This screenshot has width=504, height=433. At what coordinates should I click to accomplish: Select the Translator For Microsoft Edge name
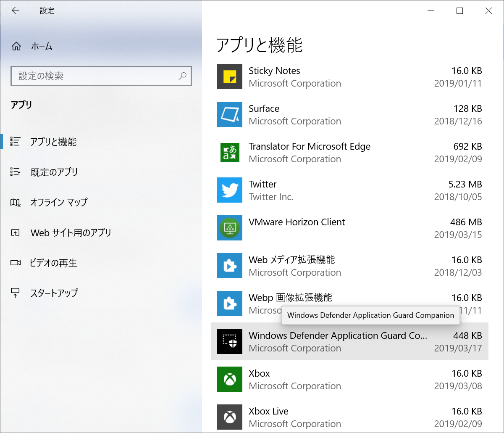pos(310,146)
